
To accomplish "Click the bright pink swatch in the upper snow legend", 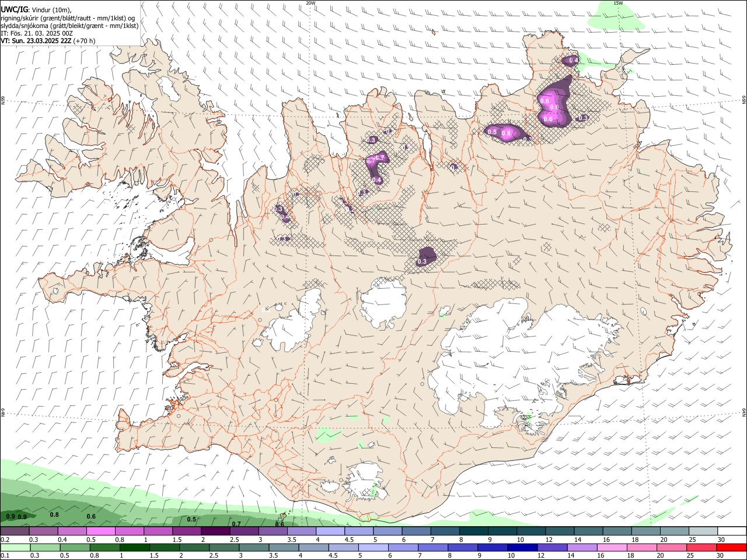I will coord(100,531).
